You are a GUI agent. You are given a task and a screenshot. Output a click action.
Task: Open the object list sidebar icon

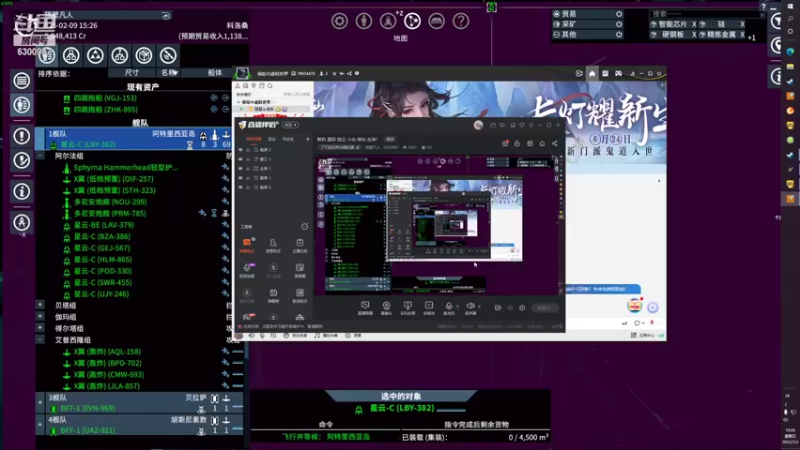[21, 81]
